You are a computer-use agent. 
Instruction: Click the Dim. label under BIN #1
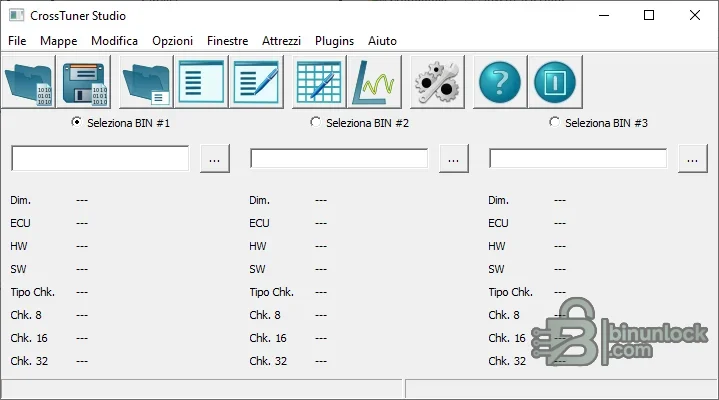coord(21,200)
